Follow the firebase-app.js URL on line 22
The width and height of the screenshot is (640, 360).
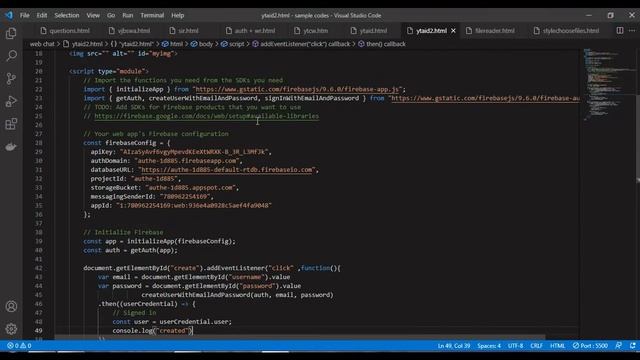coord(298,89)
